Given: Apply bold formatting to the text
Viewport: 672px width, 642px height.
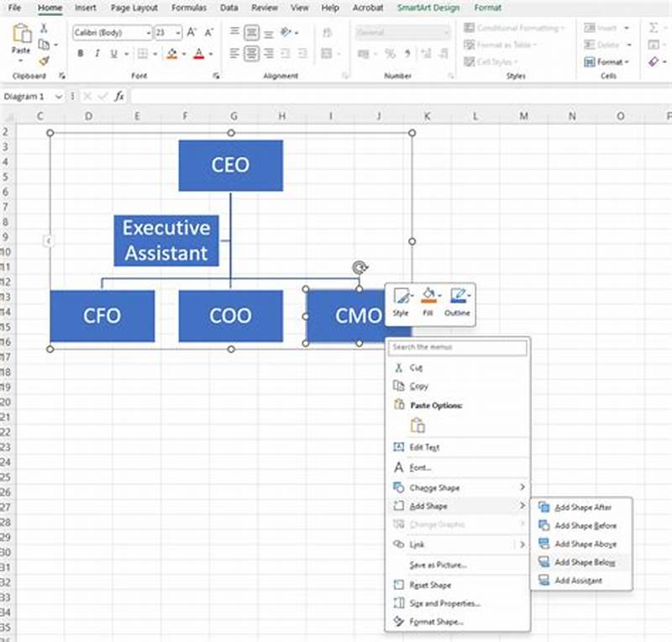Looking at the screenshot, I should [x=80, y=53].
